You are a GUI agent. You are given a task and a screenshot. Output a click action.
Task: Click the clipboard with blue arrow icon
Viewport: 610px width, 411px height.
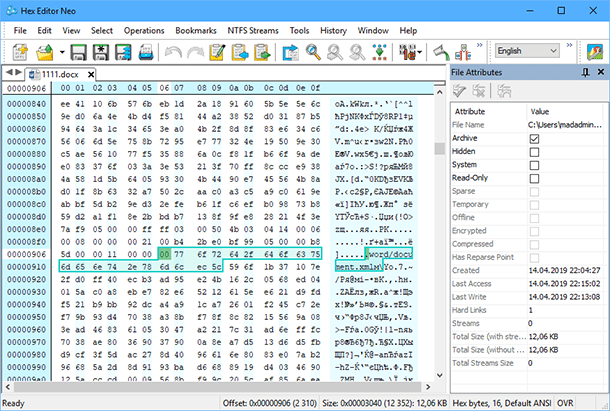(240, 52)
